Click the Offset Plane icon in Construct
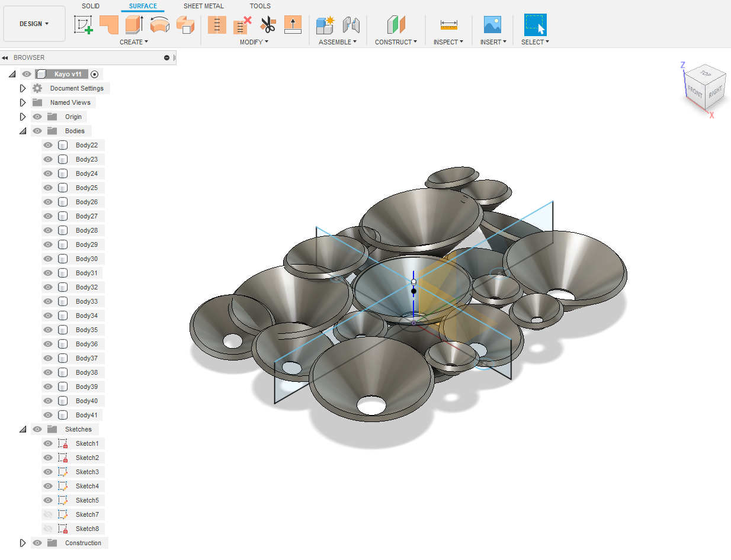 (396, 24)
